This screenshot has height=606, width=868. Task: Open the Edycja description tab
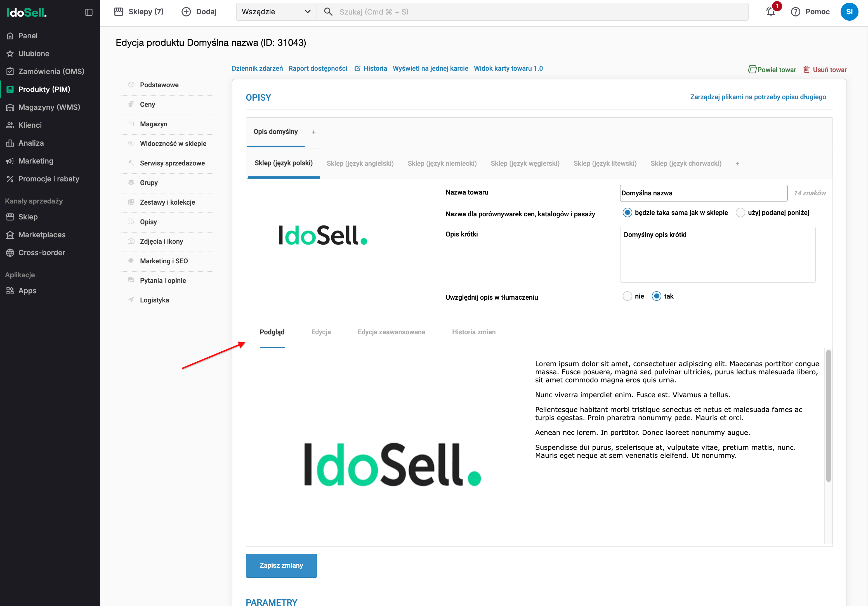(321, 332)
